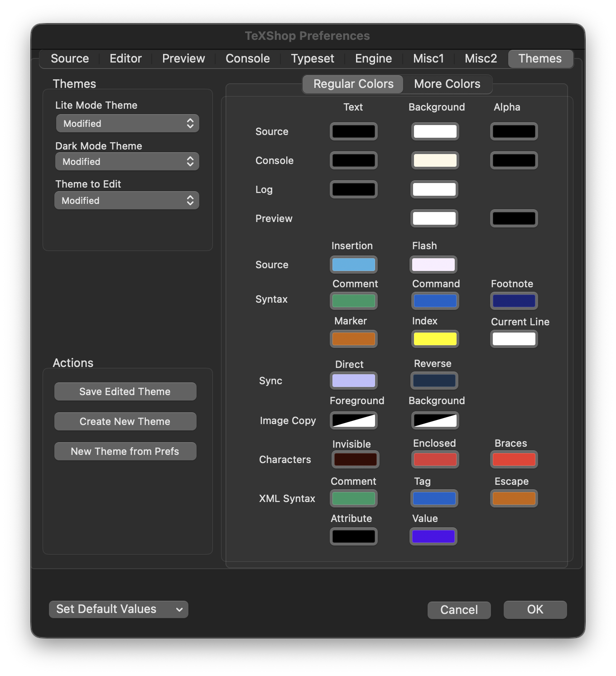Click New Theme from Prefs
Screen dimensions: 616x676
(125, 452)
